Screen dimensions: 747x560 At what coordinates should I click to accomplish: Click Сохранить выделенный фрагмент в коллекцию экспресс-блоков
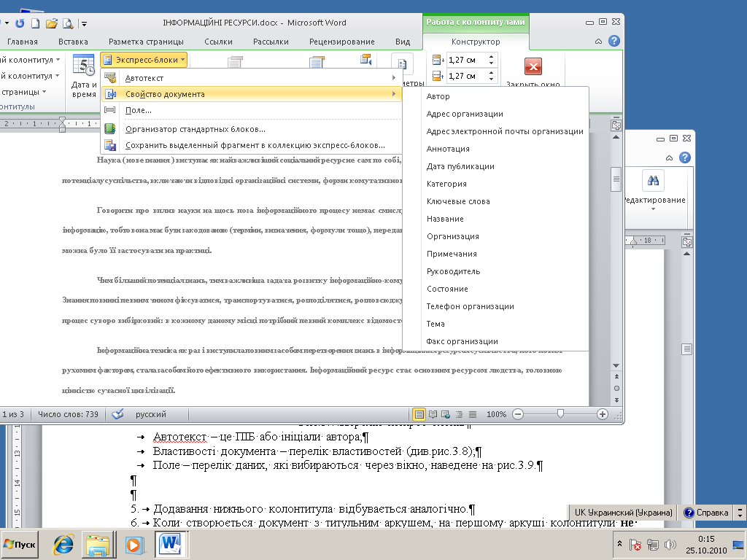(x=251, y=145)
